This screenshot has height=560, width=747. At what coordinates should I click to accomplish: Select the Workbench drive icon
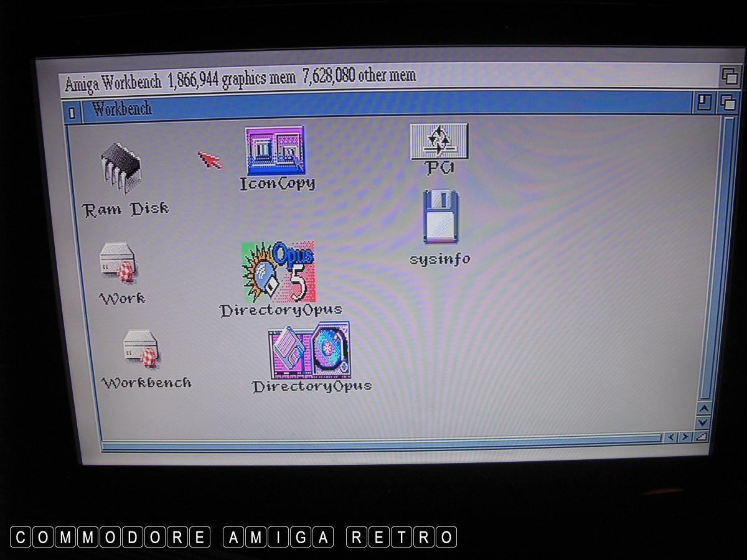coord(141,348)
